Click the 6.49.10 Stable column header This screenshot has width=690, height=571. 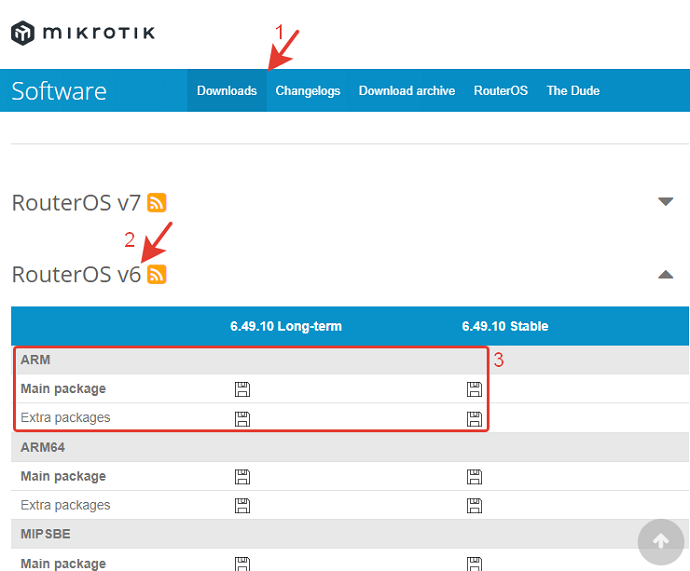point(505,326)
